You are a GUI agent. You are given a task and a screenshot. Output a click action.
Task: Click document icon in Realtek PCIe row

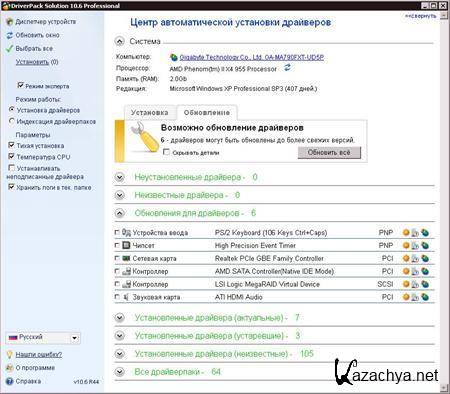pyautogui.click(x=415, y=258)
